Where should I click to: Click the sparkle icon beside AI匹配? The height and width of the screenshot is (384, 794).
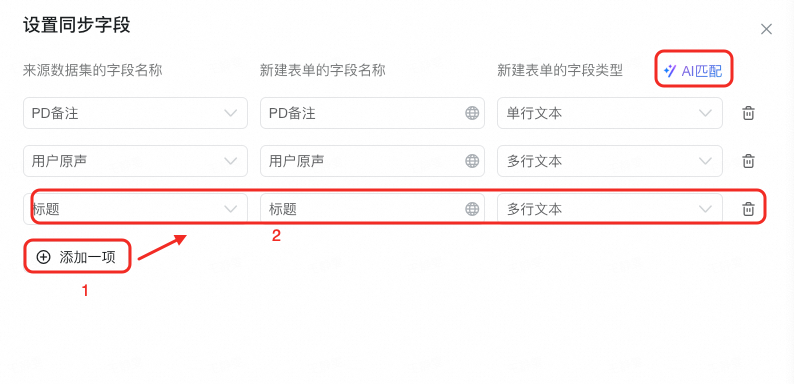tap(670, 71)
